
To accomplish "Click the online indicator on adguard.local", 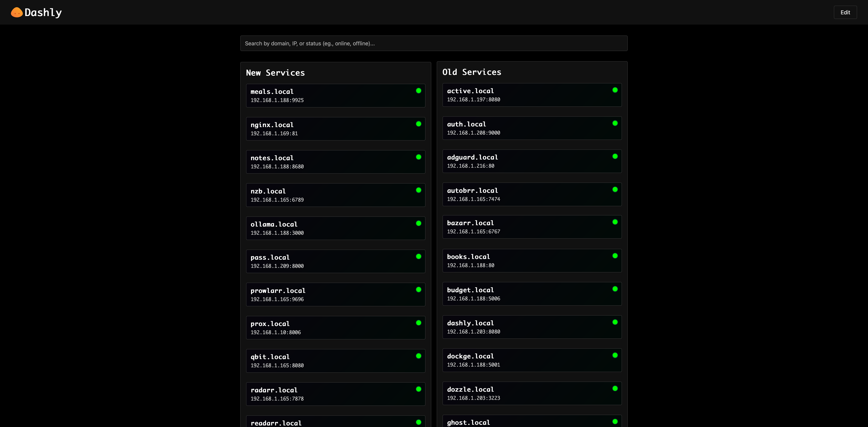I will [x=615, y=156].
